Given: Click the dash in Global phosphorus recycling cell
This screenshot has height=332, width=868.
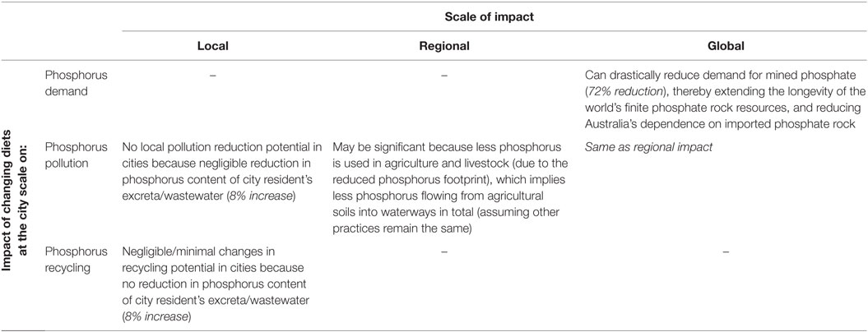Looking at the screenshot, I should tap(725, 252).
